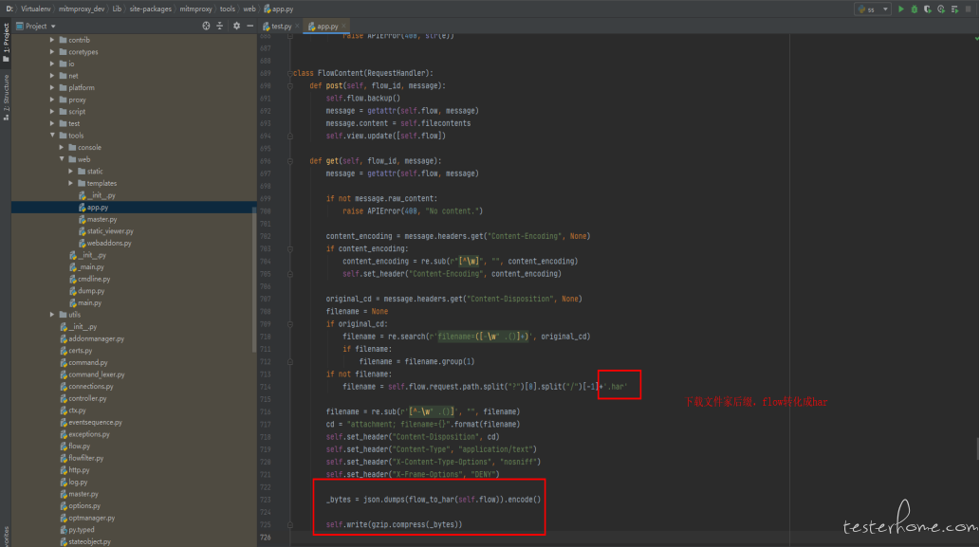Open Project panel settings gear

coord(236,26)
